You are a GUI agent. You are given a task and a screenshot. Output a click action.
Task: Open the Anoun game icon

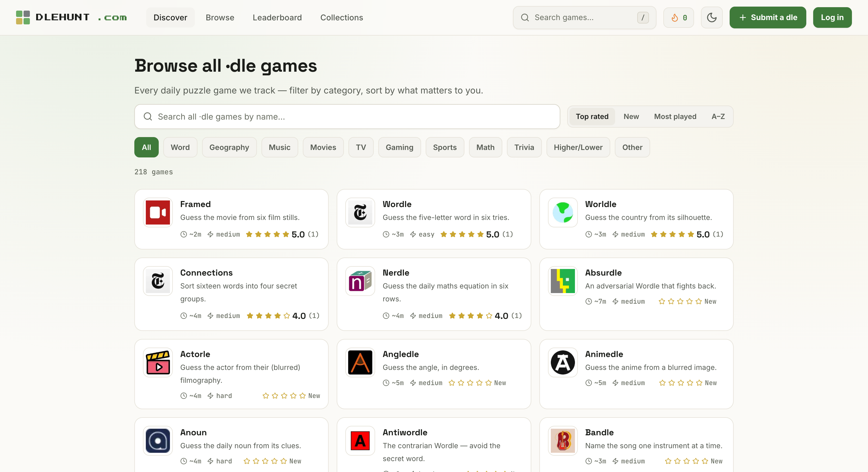[x=158, y=441]
